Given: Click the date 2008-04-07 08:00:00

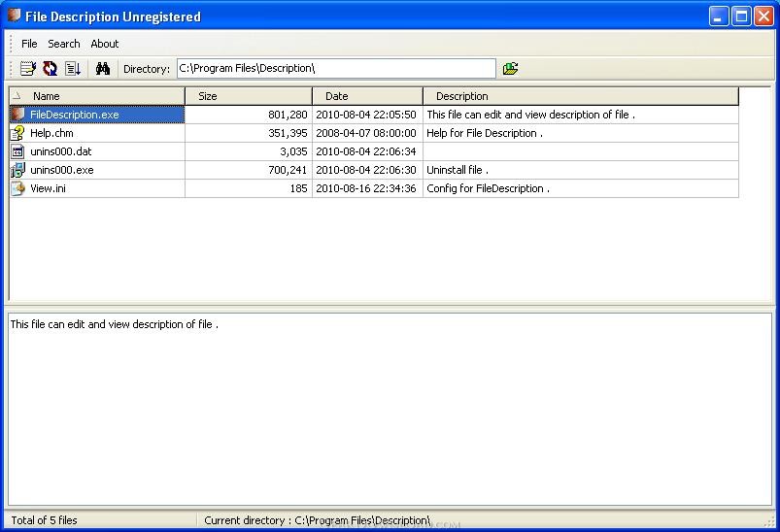Looking at the screenshot, I should (x=366, y=133).
